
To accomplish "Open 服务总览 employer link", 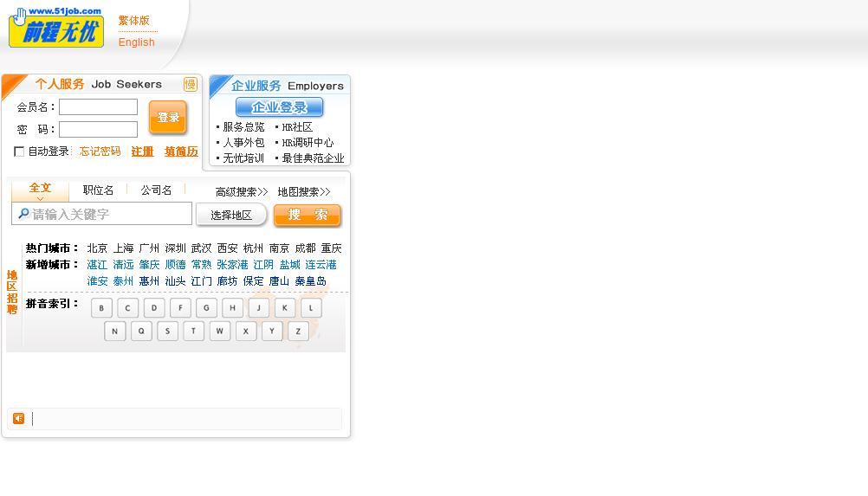I will click(243, 127).
